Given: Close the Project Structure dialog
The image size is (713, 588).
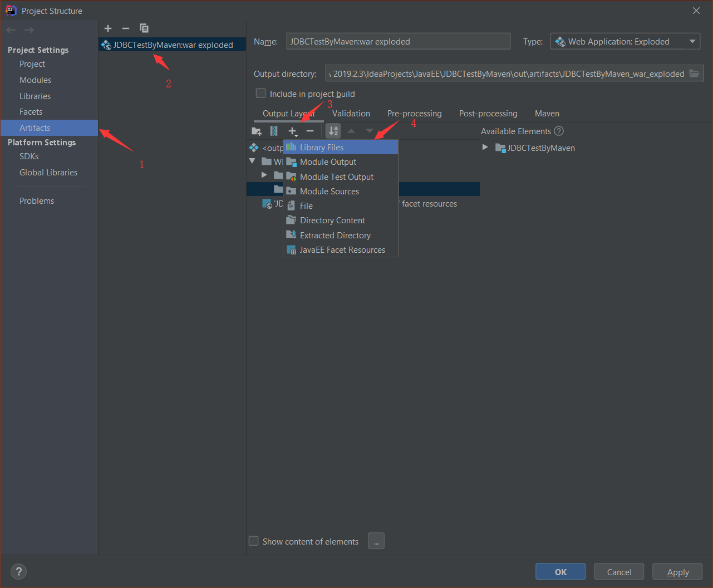Looking at the screenshot, I should pos(696,11).
